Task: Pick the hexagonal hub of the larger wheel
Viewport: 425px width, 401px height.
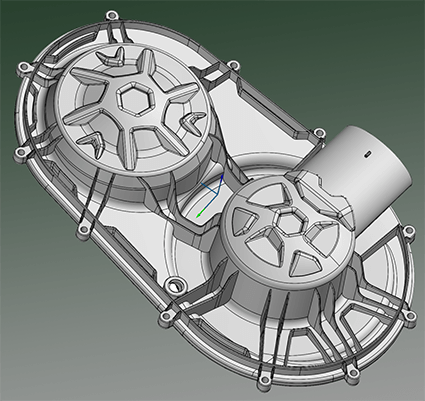Action: 136,98
